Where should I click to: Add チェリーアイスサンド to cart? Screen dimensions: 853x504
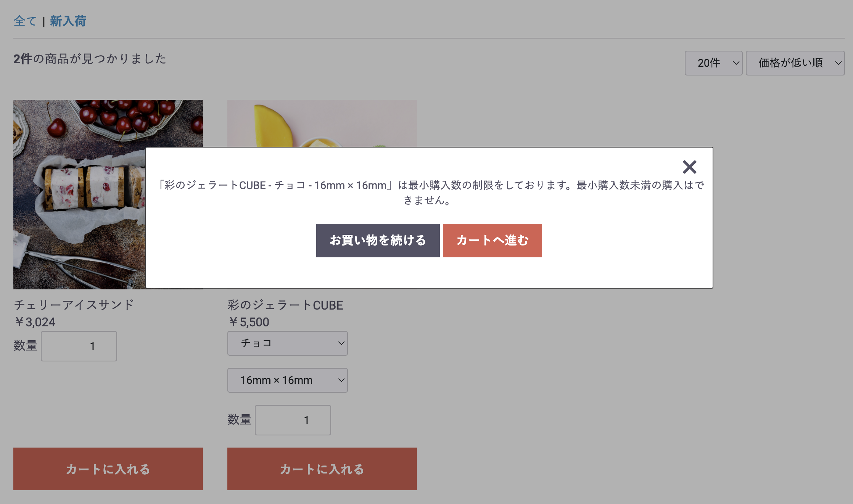pos(108,469)
